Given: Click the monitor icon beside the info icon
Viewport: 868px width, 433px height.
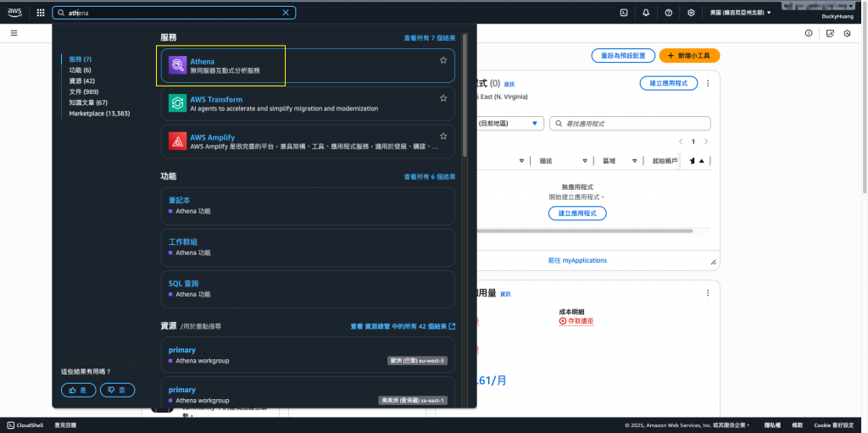Looking at the screenshot, I should click(830, 33).
